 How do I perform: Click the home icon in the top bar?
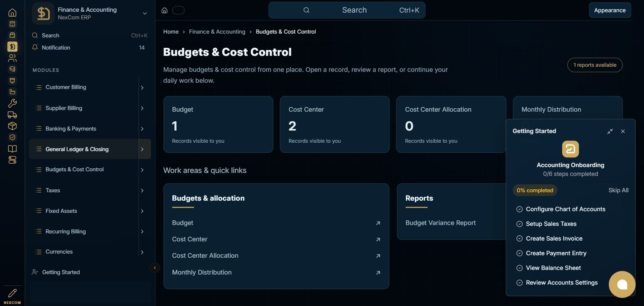tap(165, 10)
